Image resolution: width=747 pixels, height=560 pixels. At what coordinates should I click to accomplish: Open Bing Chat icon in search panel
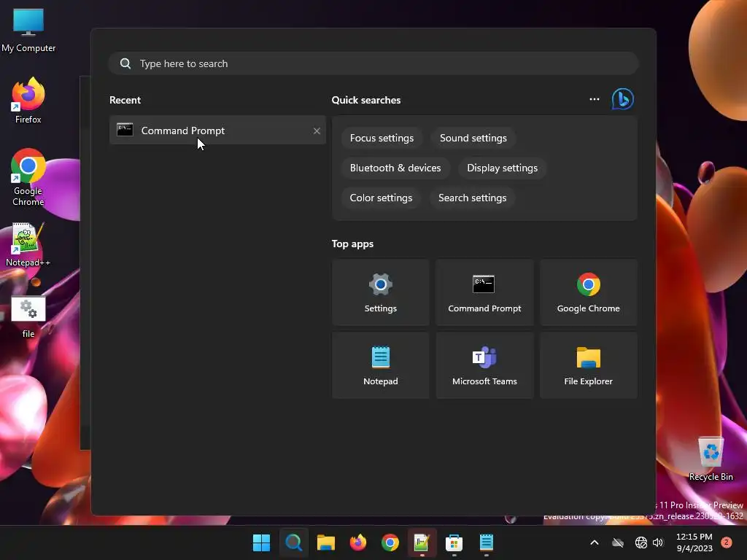(622, 99)
